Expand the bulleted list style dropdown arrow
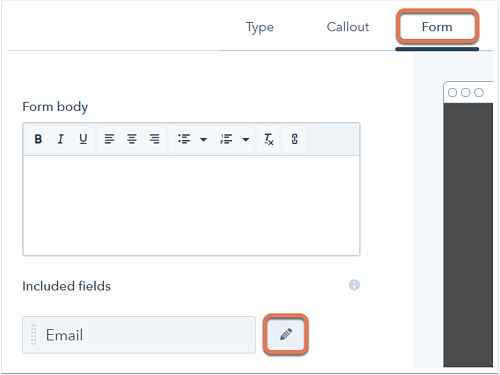The width and height of the screenshot is (500, 375). (x=203, y=139)
